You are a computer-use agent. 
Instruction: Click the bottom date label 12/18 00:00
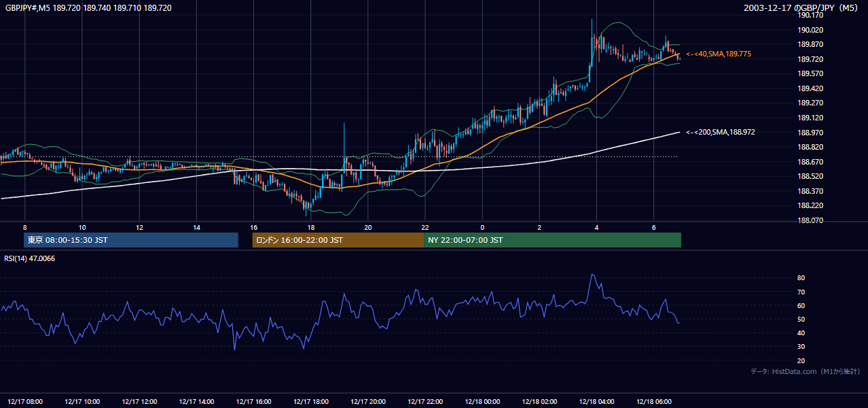click(482, 402)
